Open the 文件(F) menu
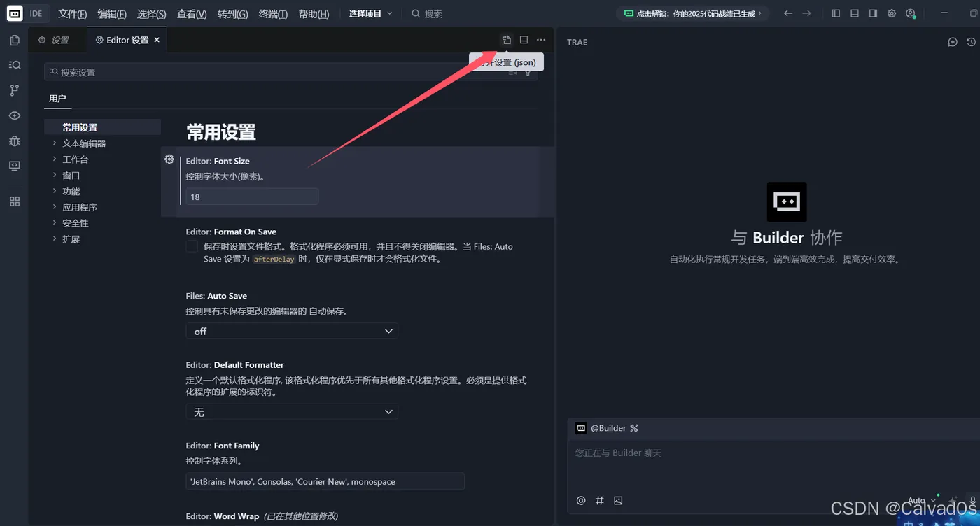This screenshot has height=526, width=980. pos(73,14)
